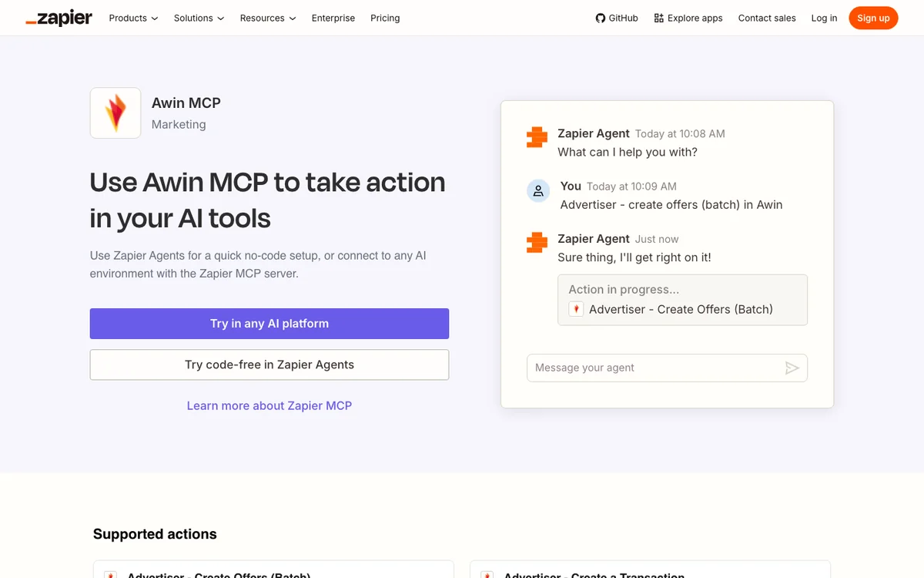Image resolution: width=924 pixels, height=578 pixels.
Task: Go to the Enterprise page
Action: [333, 18]
